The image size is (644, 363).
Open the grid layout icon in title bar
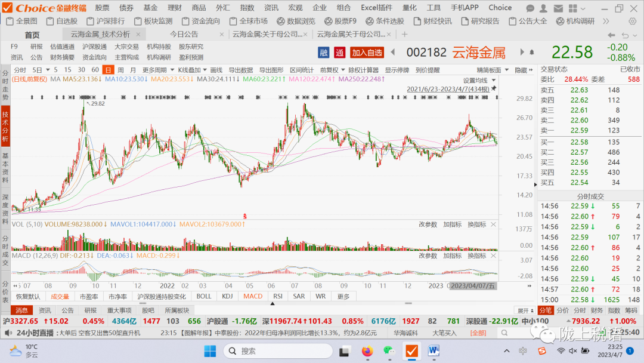point(573,8)
